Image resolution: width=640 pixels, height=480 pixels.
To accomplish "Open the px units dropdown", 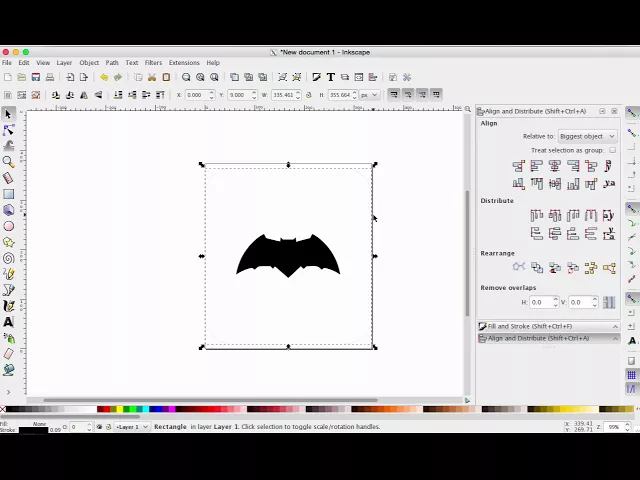I will point(369,95).
